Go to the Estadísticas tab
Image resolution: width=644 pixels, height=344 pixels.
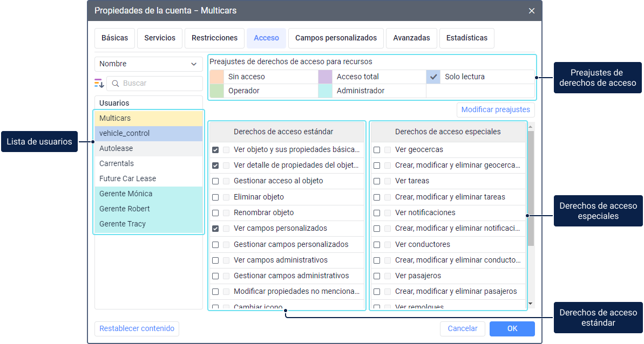466,38
